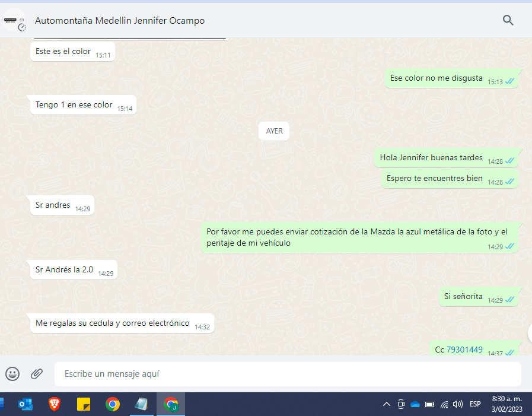Click the phone number link 79301449
This screenshot has height=416, width=532.
[x=464, y=350]
